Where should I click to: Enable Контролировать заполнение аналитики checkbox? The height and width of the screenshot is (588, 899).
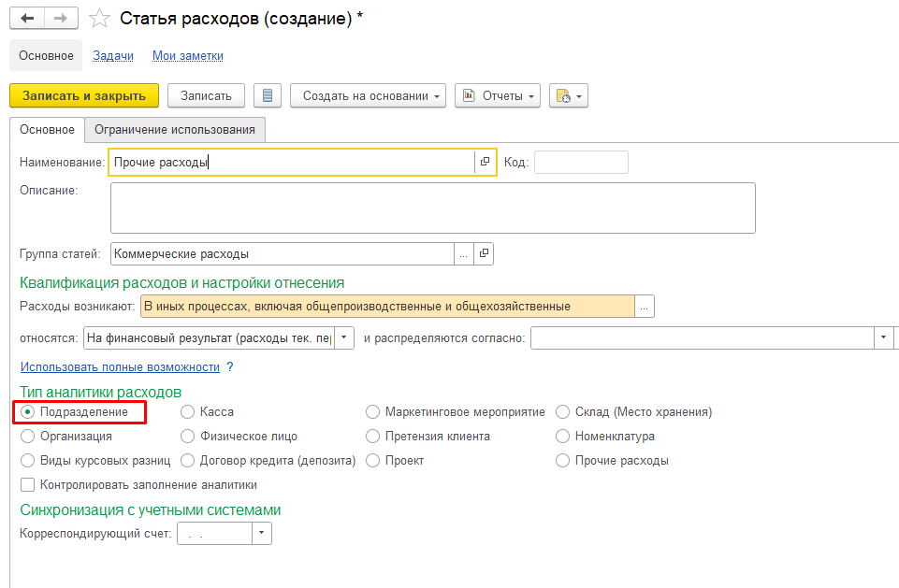coord(27,485)
